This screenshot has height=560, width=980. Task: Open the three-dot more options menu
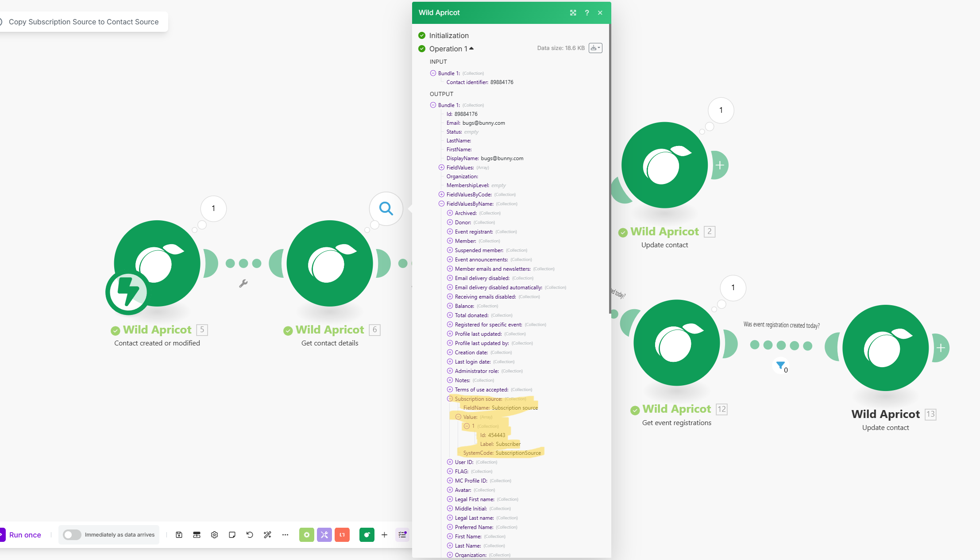(x=285, y=535)
